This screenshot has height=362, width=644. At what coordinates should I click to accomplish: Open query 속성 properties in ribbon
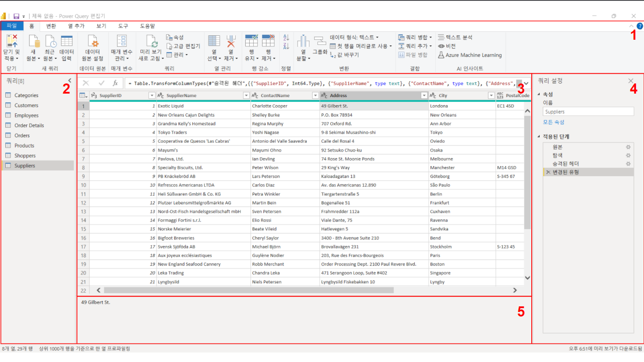[175, 38]
